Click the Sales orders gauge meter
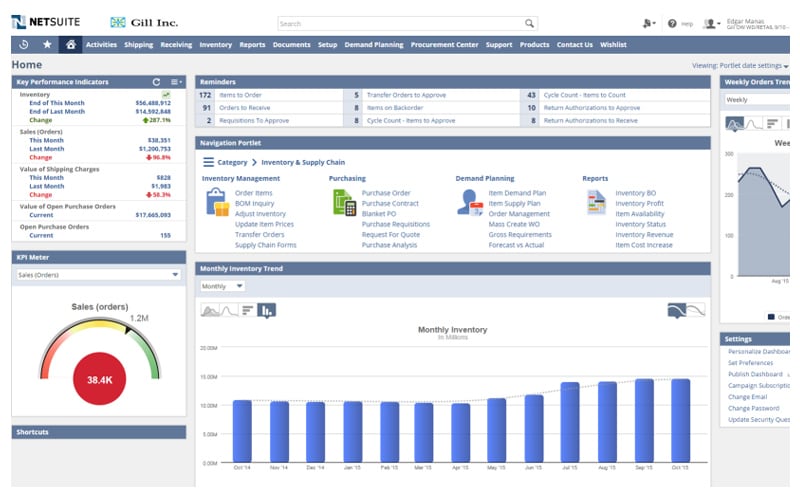 [100, 357]
